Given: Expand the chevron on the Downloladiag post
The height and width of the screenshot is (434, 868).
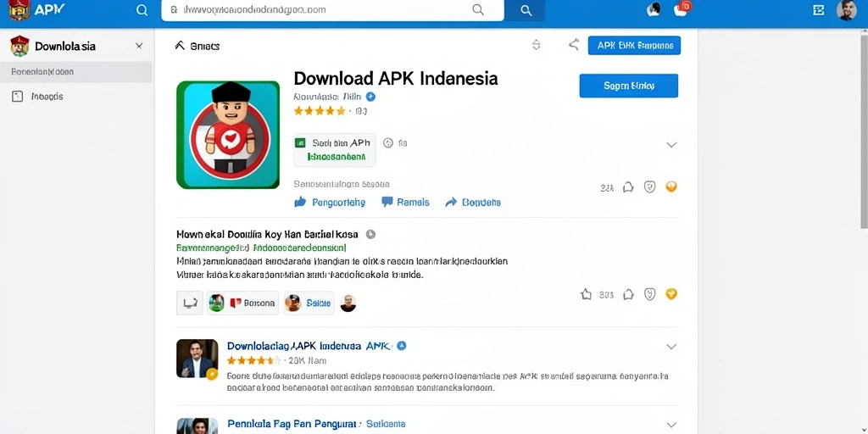Looking at the screenshot, I should (671, 347).
